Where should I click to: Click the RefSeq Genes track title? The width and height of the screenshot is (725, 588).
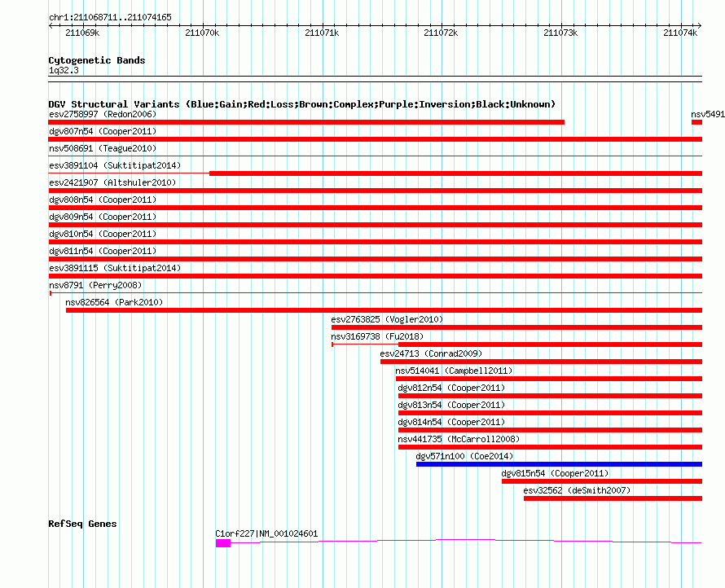coord(82,524)
